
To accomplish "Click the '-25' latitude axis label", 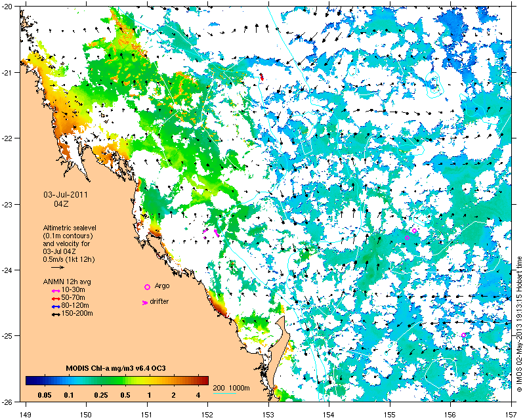I will (x=7, y=336).
